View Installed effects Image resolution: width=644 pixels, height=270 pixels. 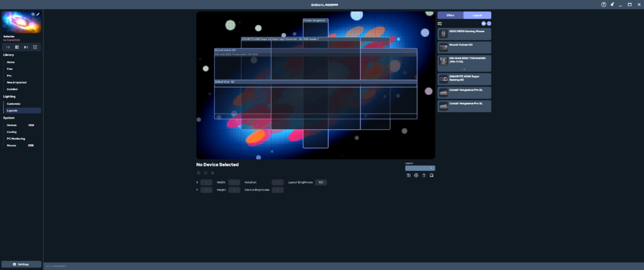pyautogui.click(x=12, y=89)
